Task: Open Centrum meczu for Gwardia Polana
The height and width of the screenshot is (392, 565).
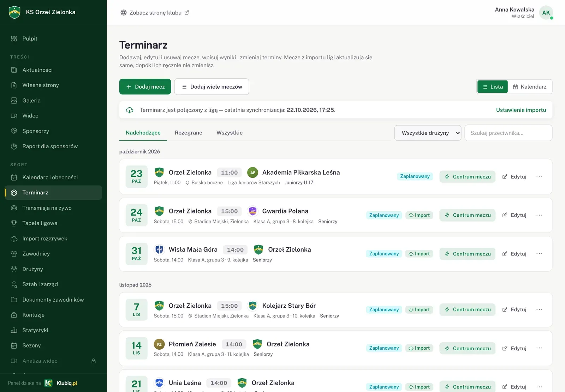Action: point(468,215)
